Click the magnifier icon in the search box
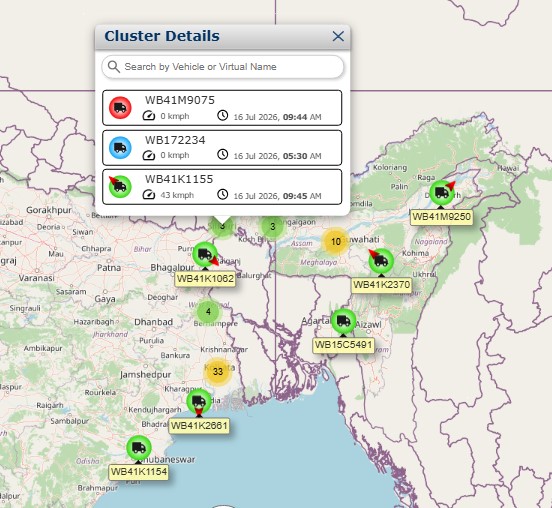Image resolution: width=552 pixels, height=508 pixels. [x=114, y=67]
